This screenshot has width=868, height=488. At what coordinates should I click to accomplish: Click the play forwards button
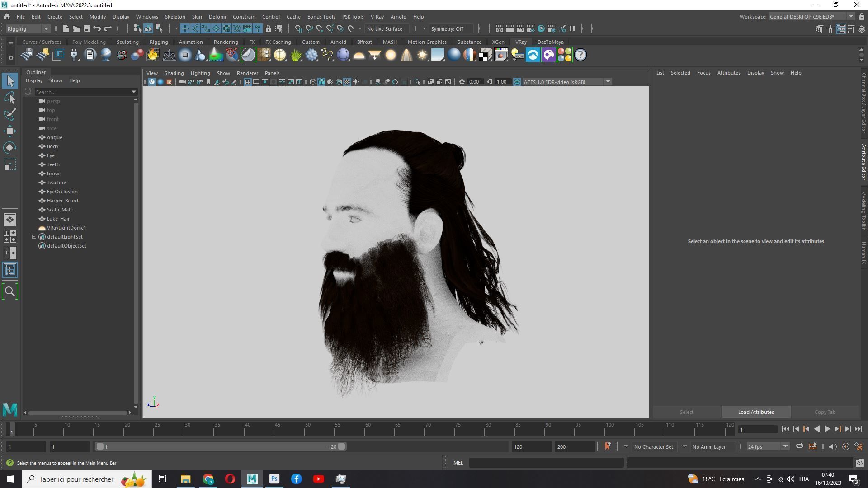(x=827, y=429)
